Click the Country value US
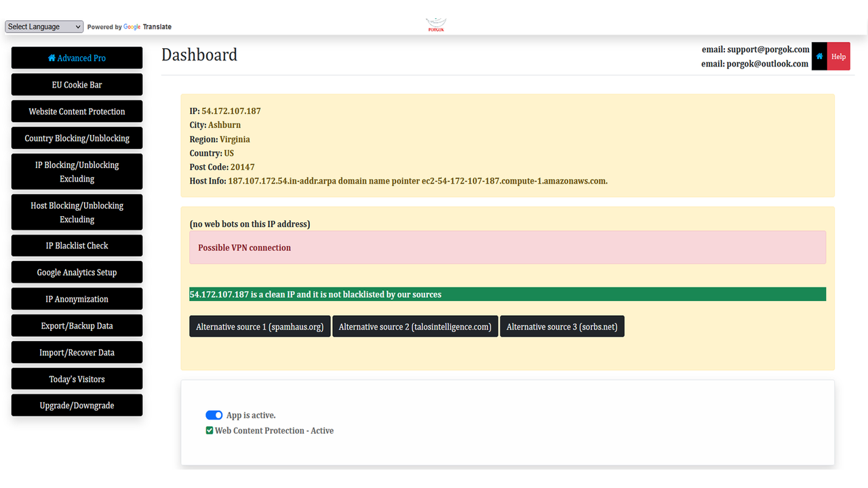Screen dimensions: 868x488 click(229, 153)
